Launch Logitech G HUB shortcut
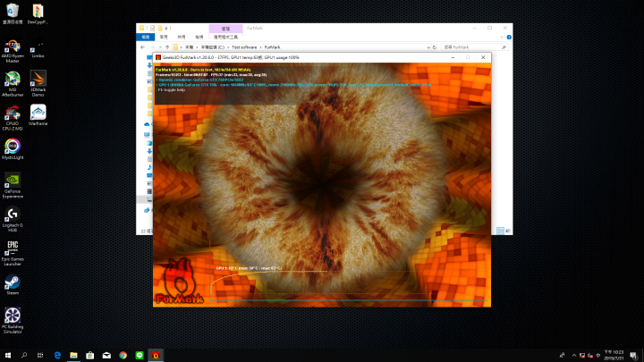Viewport: 644px width, 362px height. click(13, 220)
